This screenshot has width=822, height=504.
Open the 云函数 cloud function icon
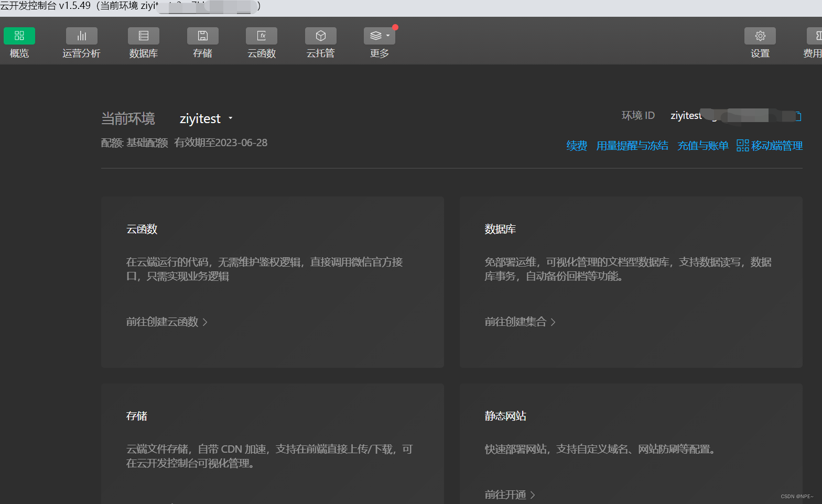tap(262, 36)
